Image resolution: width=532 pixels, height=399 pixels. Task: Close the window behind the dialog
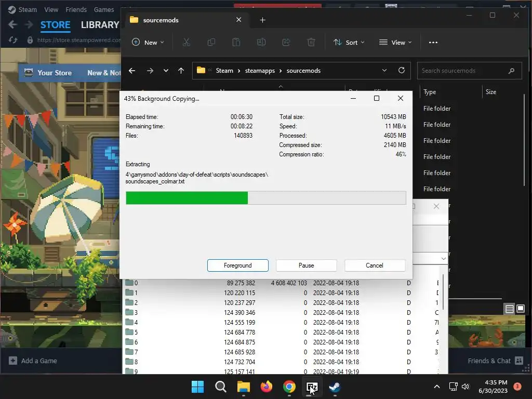tap(436, 206)
